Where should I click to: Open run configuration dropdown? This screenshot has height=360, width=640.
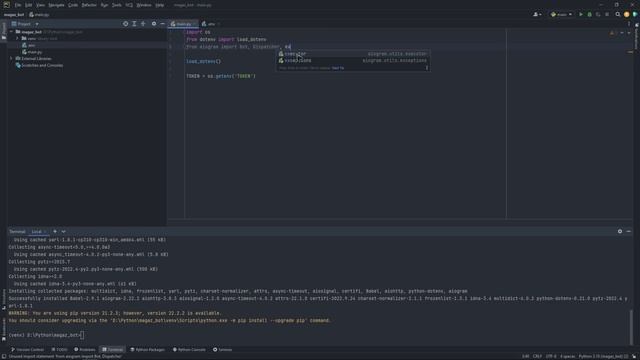(561, 14)
